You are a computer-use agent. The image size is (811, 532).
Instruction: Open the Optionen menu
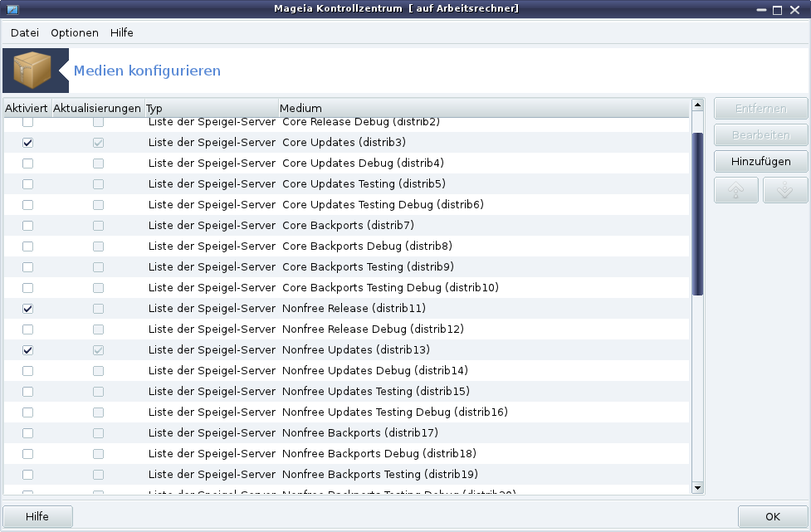(75, 32)
